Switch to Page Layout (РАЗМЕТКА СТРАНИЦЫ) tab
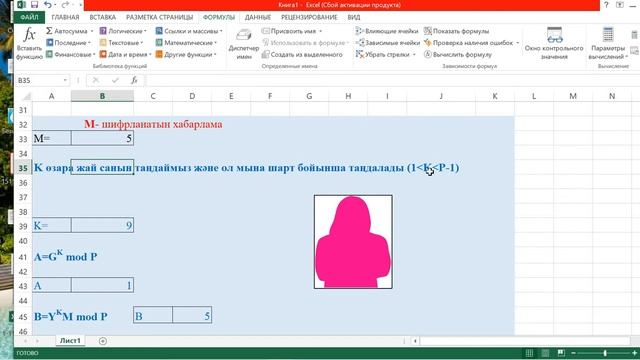This screenshot has width=640, height=360. click(159, 18)
